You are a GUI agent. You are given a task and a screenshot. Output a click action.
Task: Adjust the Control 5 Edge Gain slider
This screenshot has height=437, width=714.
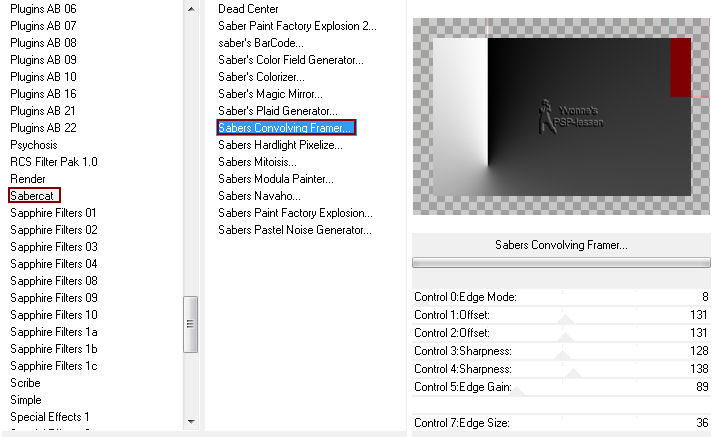coord(561,387)
